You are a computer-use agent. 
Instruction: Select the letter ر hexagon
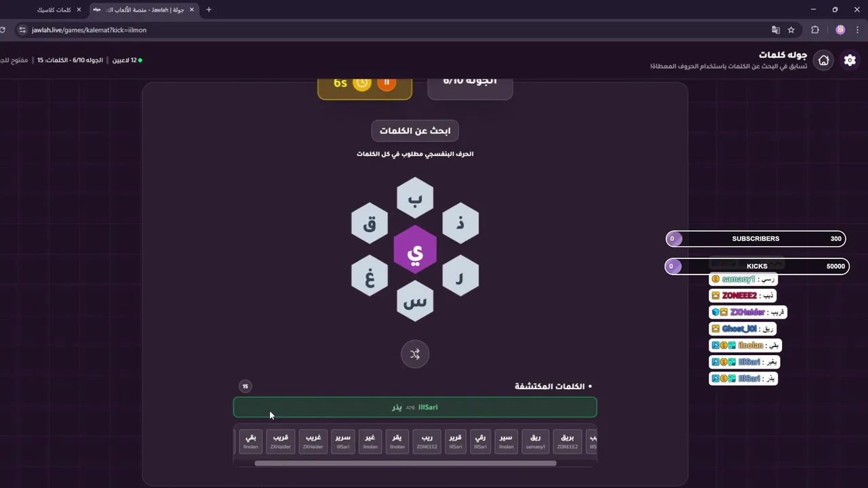[460, 276]
